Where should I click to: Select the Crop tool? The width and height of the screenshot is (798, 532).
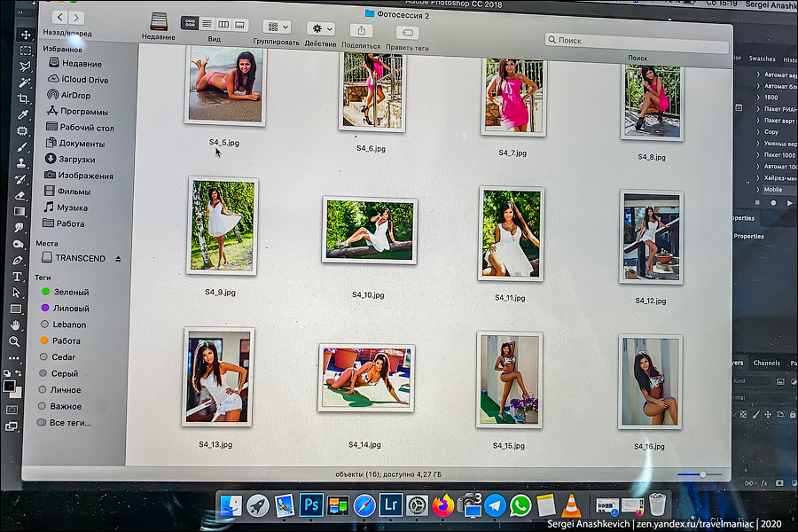pos(23,98)
